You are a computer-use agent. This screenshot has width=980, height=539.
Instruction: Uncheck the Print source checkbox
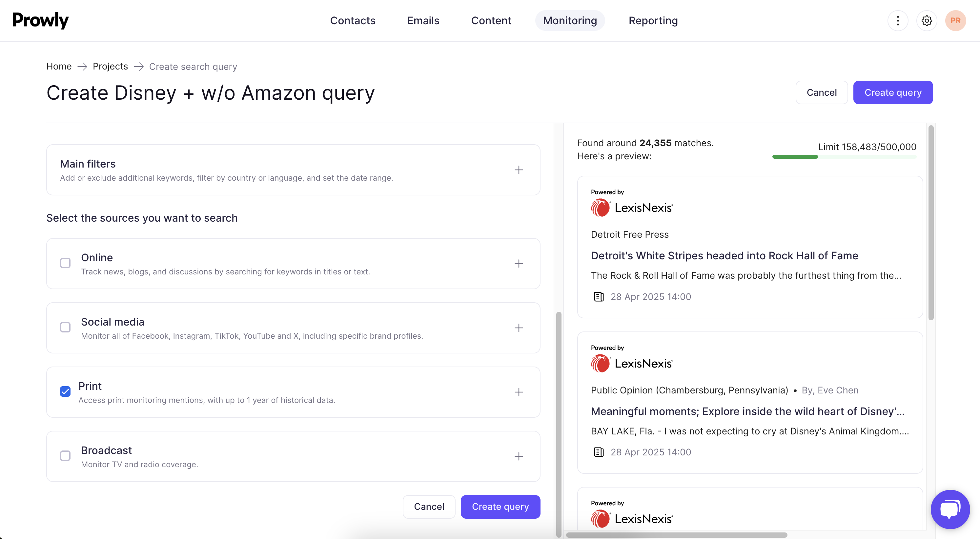tap(66, 391)
